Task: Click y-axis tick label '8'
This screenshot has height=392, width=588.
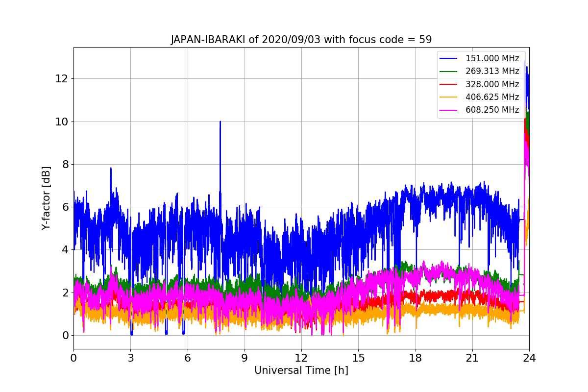Action: (66, 164)
